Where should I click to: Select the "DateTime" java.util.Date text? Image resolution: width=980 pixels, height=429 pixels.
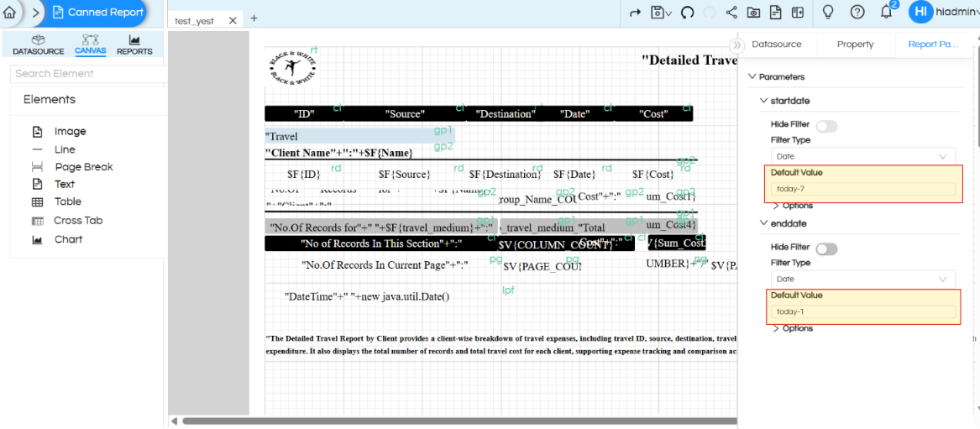(x=367, y=296)
